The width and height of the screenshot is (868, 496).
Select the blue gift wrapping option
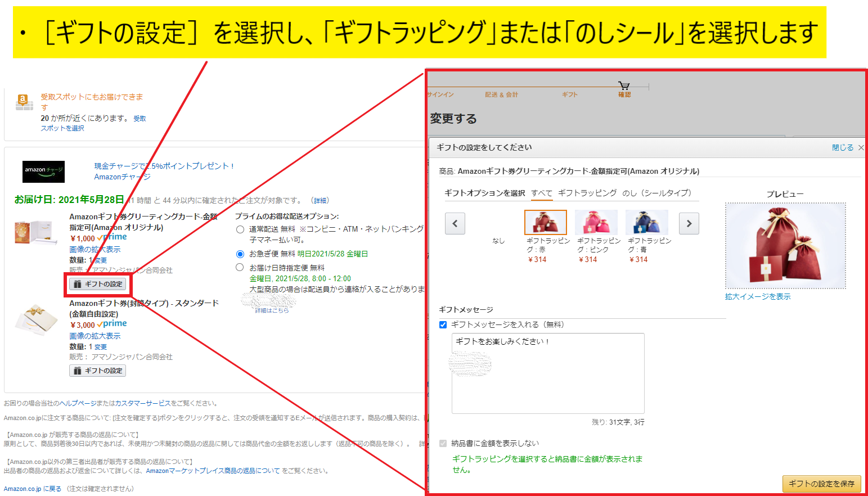click(647, 222)
